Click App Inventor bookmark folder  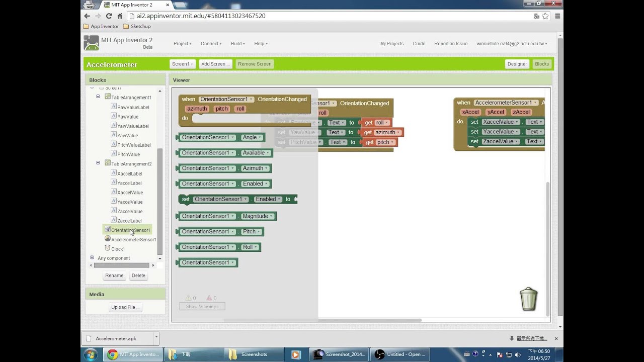[101, 26]
